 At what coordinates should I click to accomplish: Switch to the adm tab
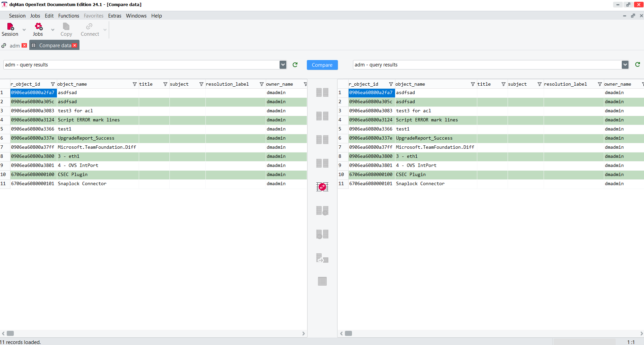point(14,46)
